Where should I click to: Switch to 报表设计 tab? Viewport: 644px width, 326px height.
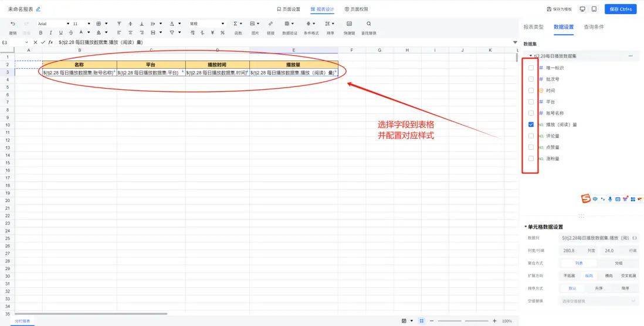pyautogui.click(x=323, y=9)
